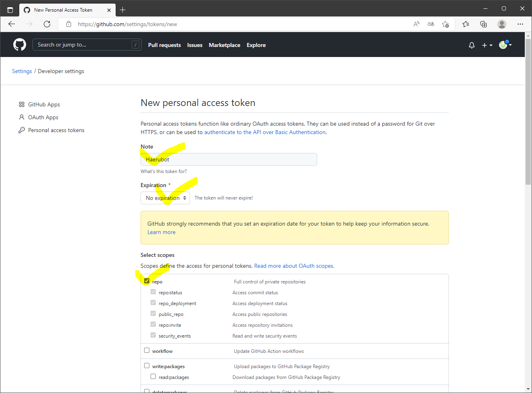Open the plus create-new menu
Viewport: 532px width, 393px height.
(x=487, y=45)
